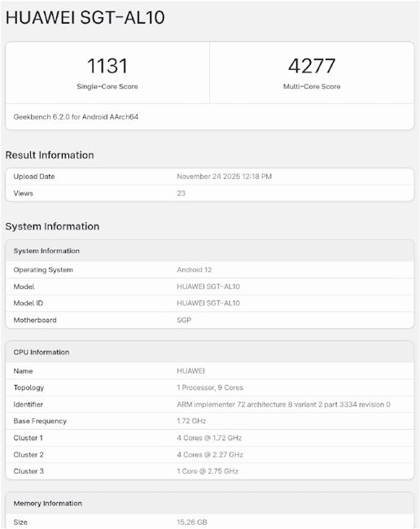Viewport: 420px width, 529px height.
Task: Click the 1.72 GHz base frequency value
Action: 191,421
